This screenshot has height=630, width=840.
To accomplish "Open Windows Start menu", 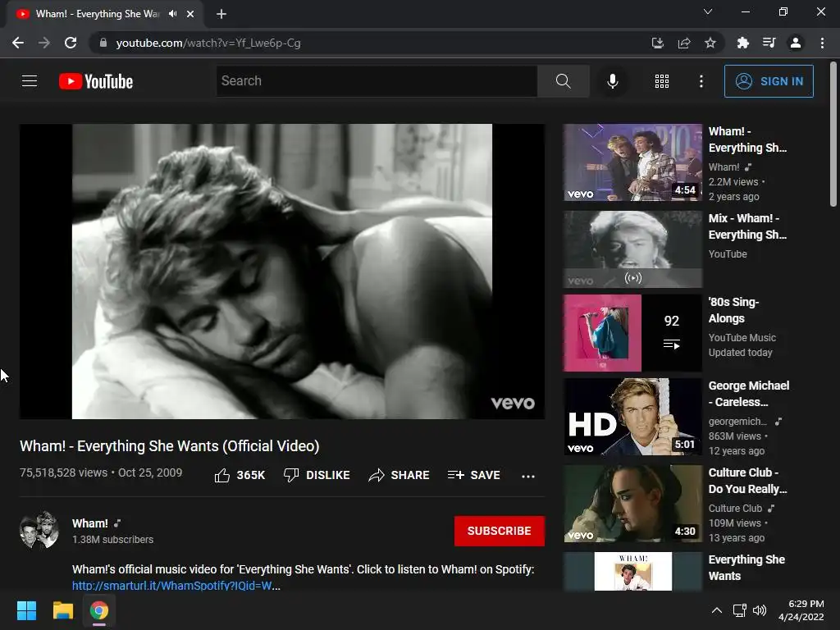I will (x=26, y=610).
